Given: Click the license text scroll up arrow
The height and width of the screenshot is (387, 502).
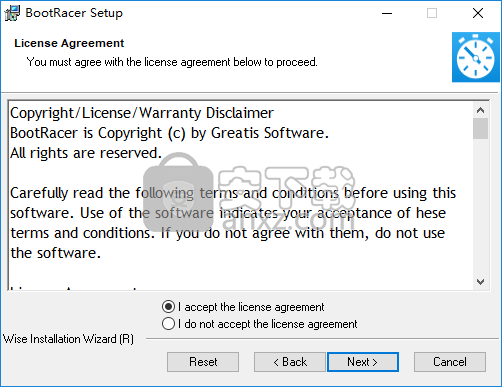Looking at the screenshot, I should [x=480, y=110].
